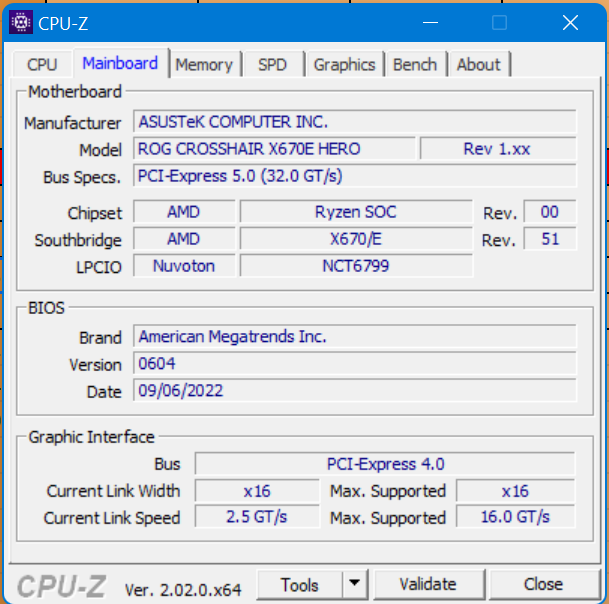The width and height of the screenshot is (609, 604).
Task: Click the Ver. 2.02.0.x64 version text
Action: click(183, 590)
